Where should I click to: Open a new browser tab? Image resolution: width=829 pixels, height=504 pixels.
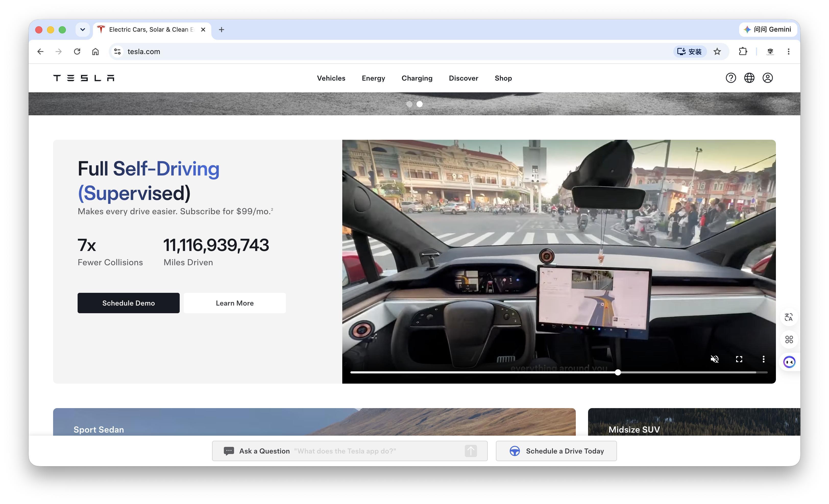pos(221,30)
